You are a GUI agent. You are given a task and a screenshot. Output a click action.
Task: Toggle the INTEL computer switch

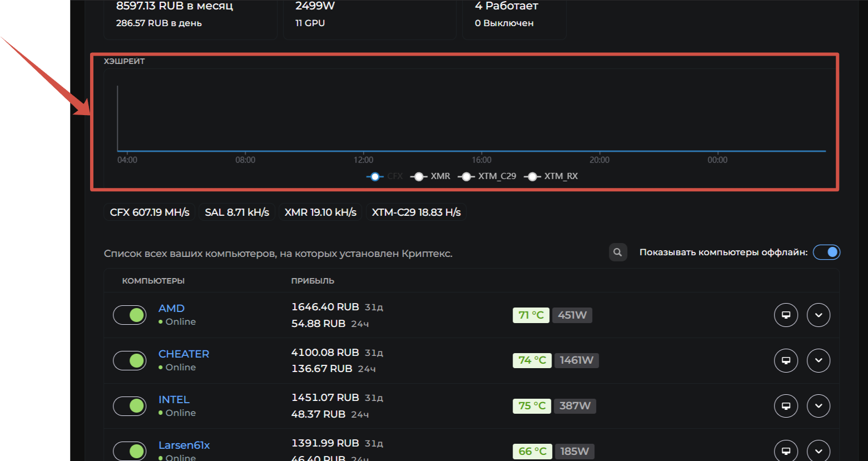130,406
